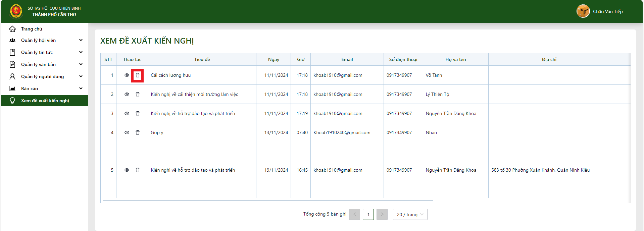
Task: Delete the 'Cải cách lương hưu' proposal
Action: (x=138, y=75)
